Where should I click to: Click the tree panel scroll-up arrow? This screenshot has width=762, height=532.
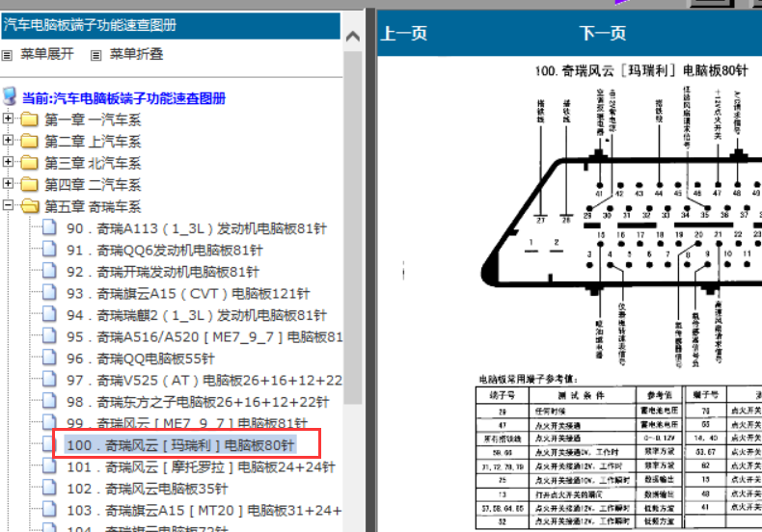click(x=353, y=36)
